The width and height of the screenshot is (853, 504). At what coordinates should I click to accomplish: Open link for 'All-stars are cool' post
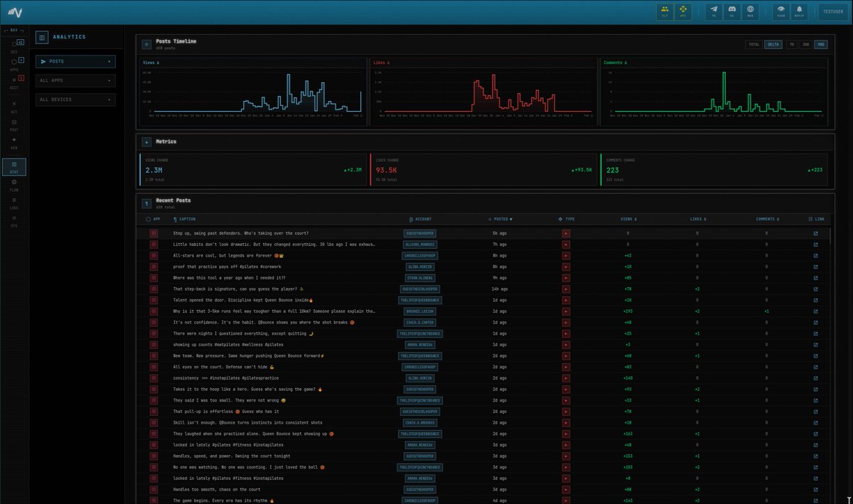[x=815, y=255]
